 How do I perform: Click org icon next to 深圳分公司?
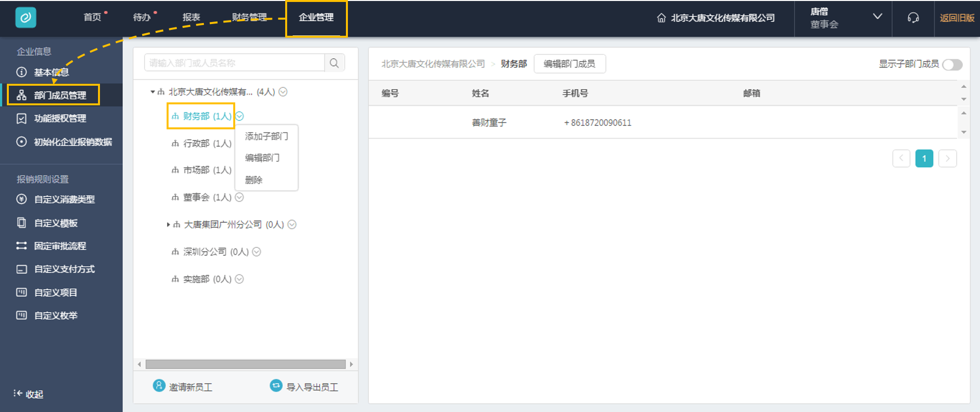coord(175,252)
